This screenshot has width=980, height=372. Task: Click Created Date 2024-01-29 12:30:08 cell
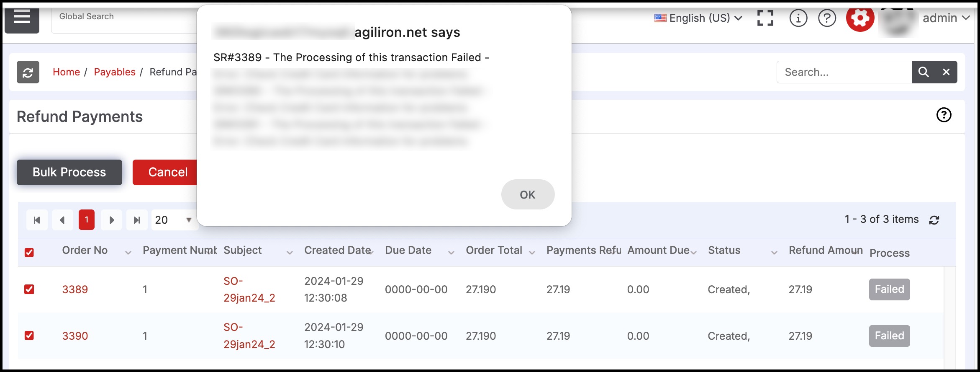pyautogui.click(x=334, y=289)
